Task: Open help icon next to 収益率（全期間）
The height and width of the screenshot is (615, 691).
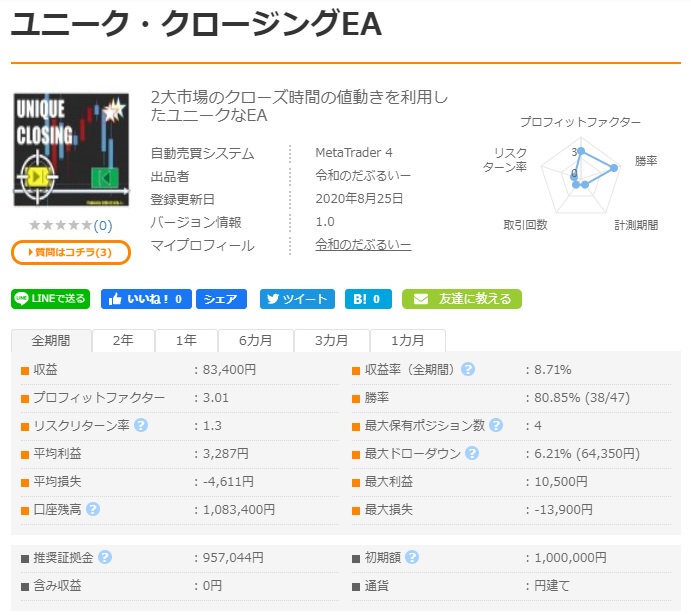Action: tap(468, 369)
